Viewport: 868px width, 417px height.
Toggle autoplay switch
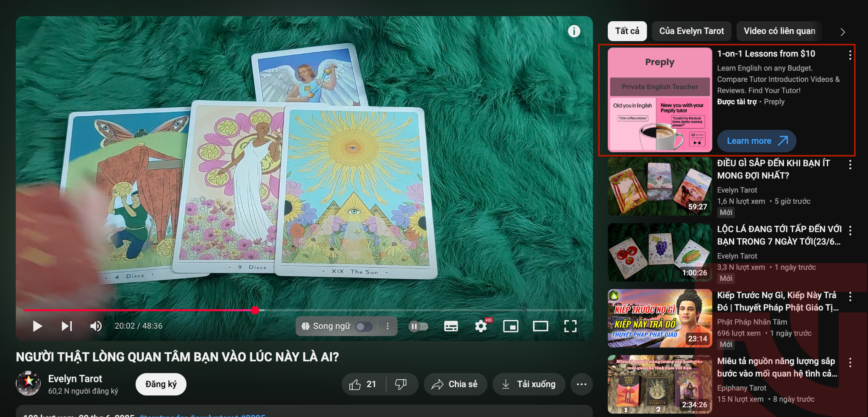[418, 326]
